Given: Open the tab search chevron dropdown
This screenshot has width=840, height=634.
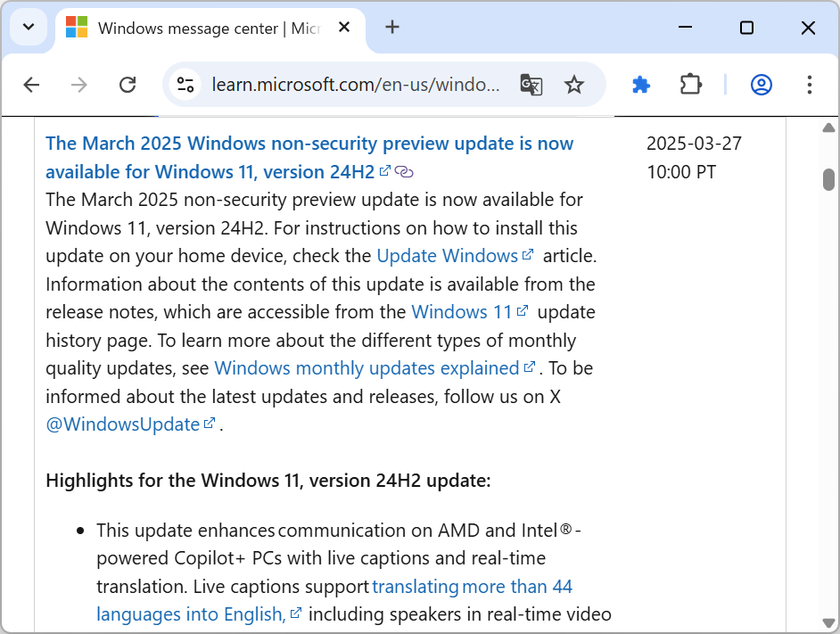Looking at the screenshot, I should [x=28, y=27].
